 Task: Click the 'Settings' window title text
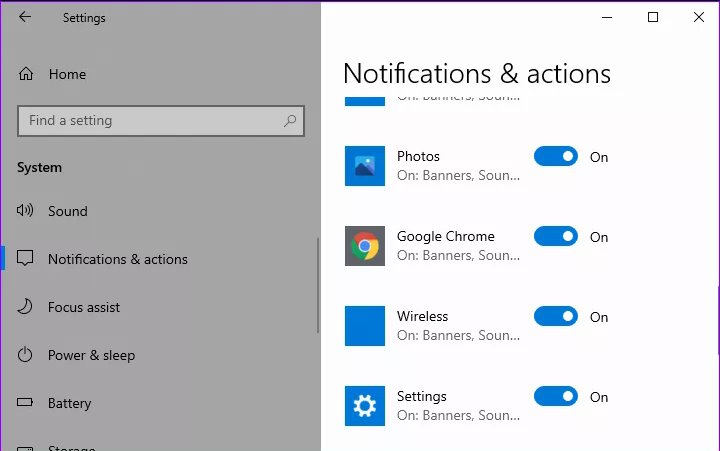[x=84, y=18]
